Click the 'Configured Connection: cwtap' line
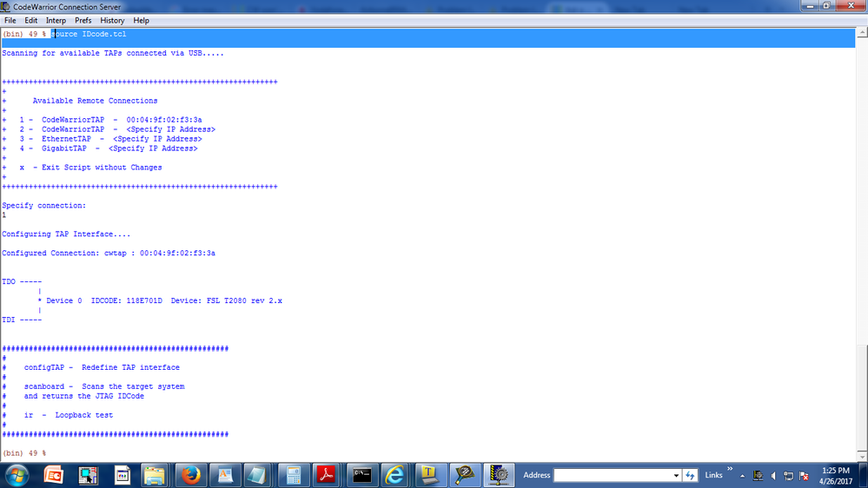 click(109, 254)
